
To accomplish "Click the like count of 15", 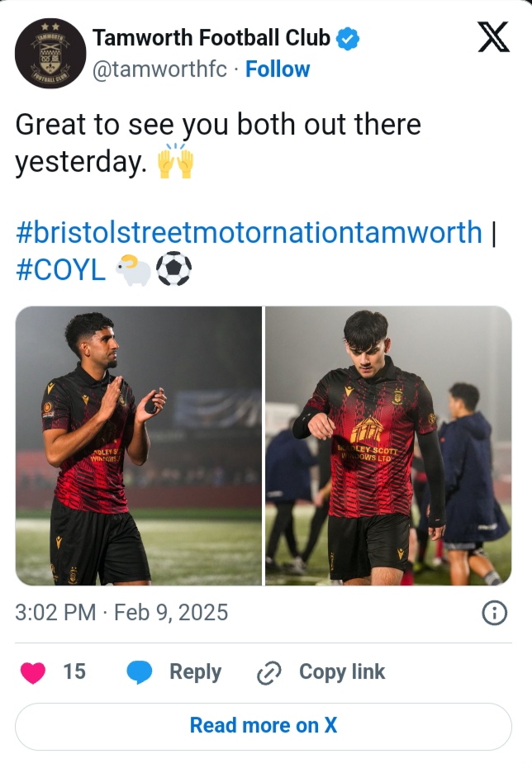I will click(74, 672).
